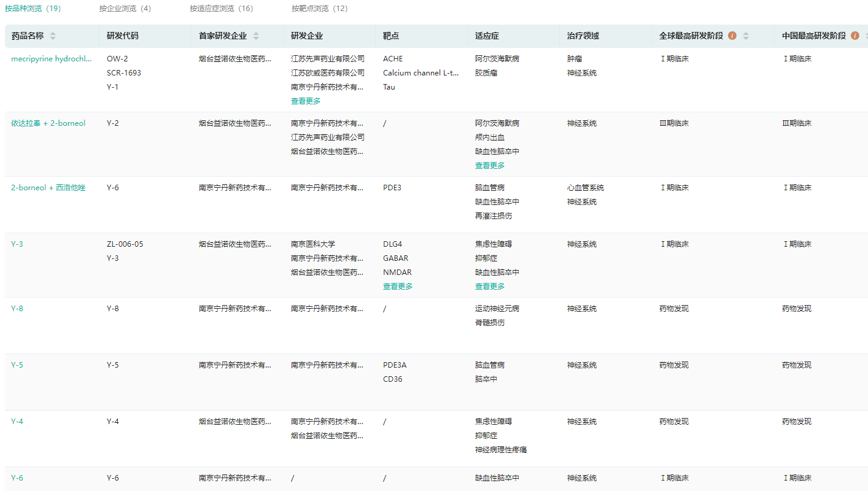The image size is (868, 491).
Task: Expand 查看更多 in 依达拉奉 row indications
Action: [x=490, y=166]
